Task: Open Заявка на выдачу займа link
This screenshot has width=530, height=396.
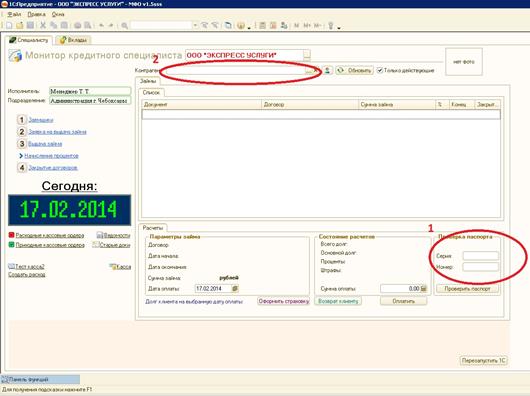Action: [x=57, y=132]
